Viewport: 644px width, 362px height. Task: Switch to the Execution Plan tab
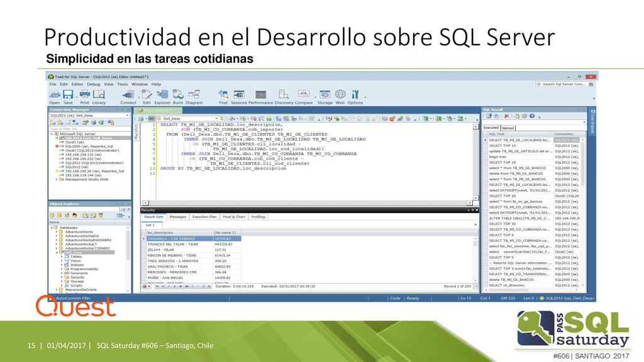click(204, 217)
